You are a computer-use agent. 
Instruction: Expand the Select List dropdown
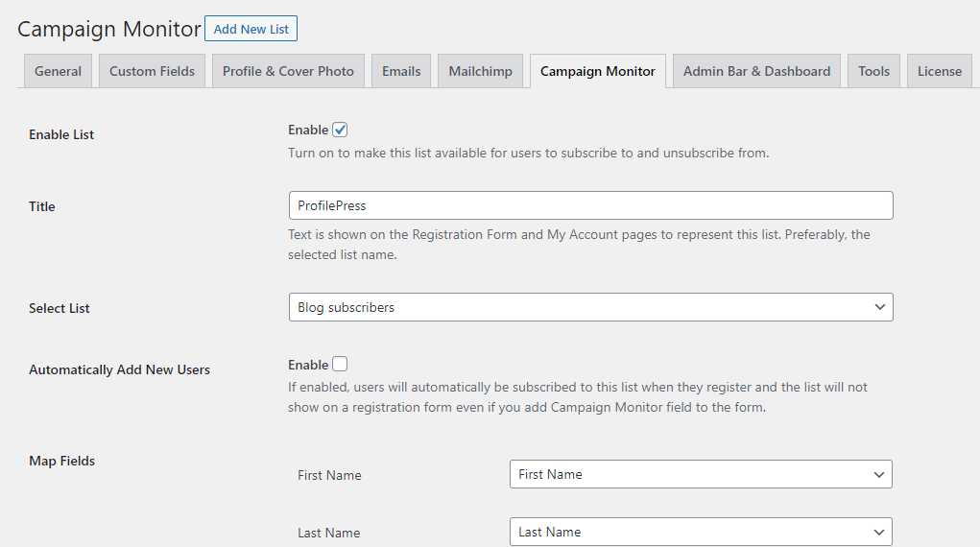click(590, 308)
